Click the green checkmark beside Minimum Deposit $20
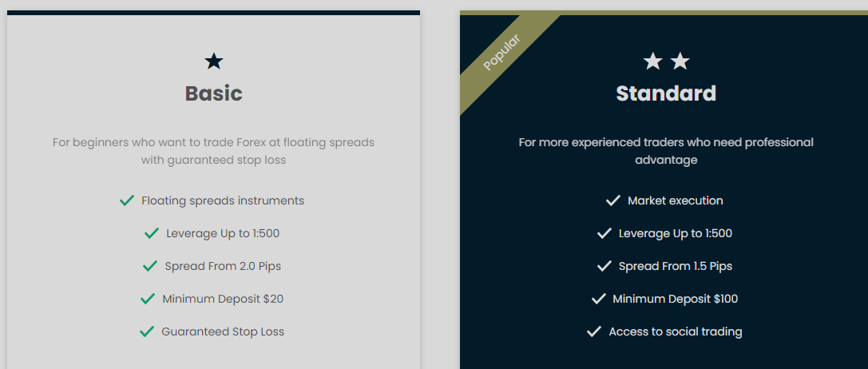 click(x=148, y=300)
